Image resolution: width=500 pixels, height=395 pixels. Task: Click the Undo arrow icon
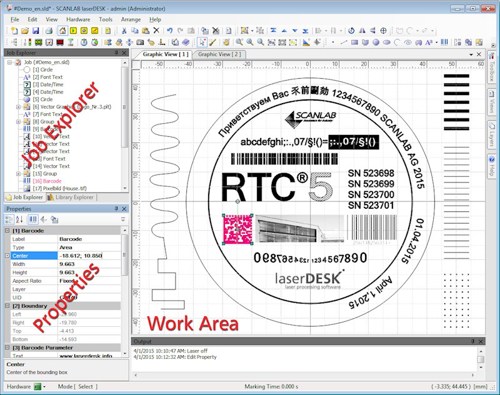point(170,31)
